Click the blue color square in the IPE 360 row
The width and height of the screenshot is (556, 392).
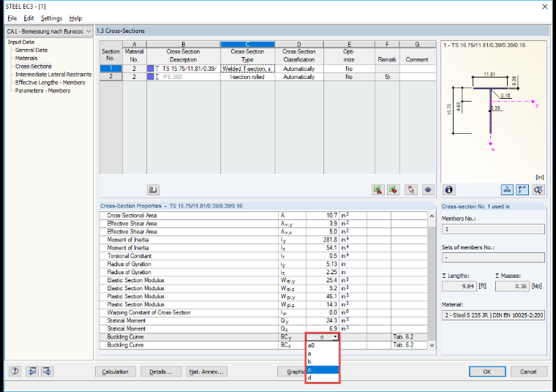tap(151, 77)
